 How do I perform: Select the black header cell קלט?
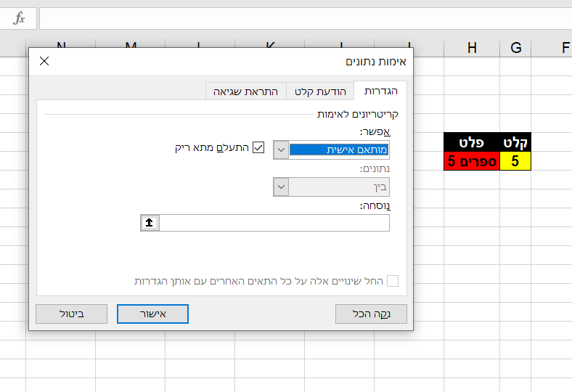pos(515,142)
